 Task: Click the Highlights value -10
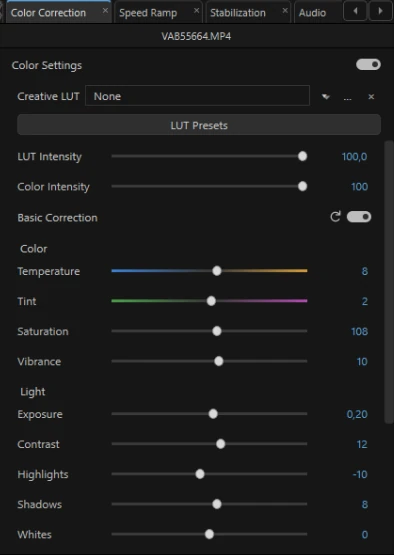[x=360, y=475]
